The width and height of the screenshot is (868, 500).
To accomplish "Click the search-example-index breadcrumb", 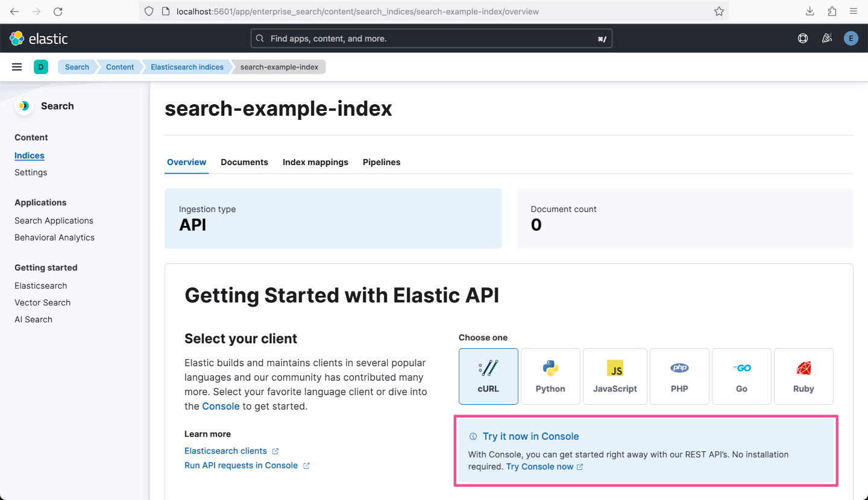I will (x=279, y=67).
